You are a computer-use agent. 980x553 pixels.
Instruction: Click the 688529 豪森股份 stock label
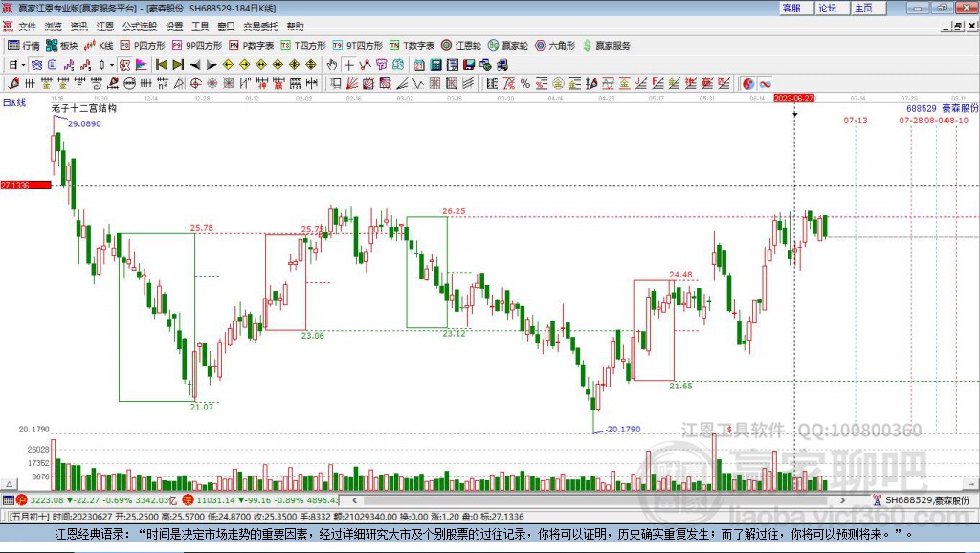click(x=942, y=109)
